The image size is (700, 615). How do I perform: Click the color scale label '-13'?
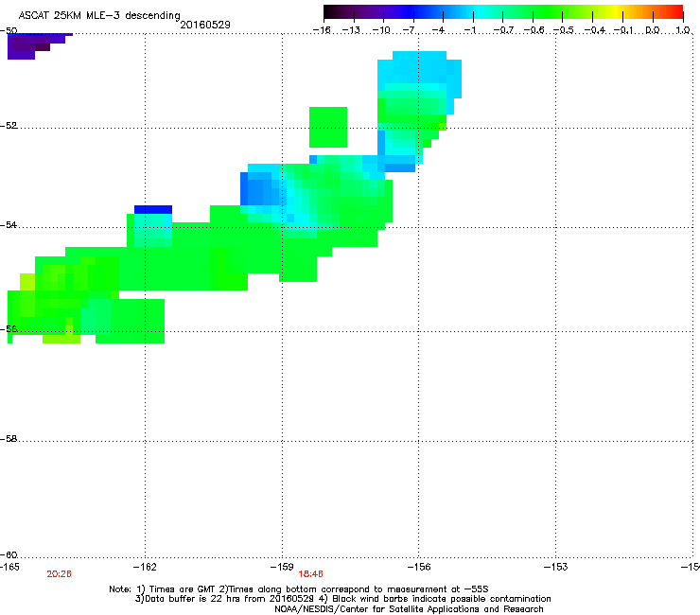click(x=351, y=30)
